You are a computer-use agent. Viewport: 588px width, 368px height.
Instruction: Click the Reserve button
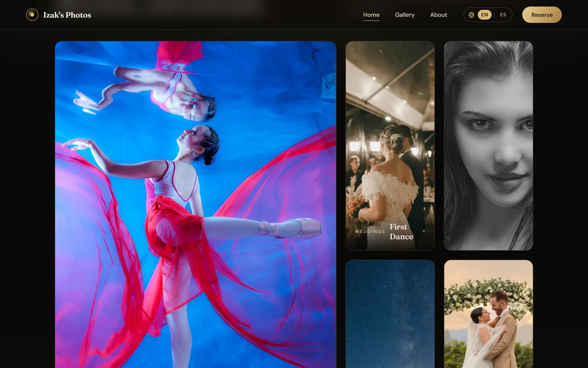tap(542, 15)
